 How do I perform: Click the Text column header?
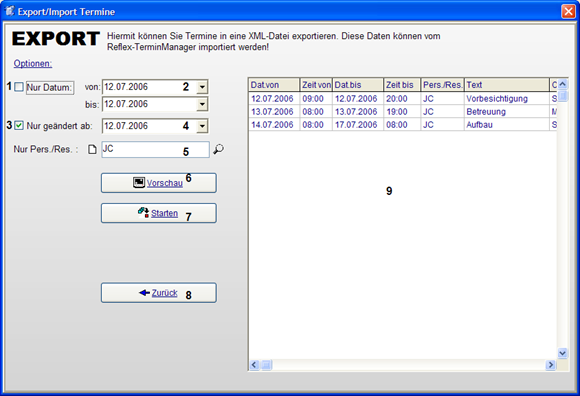click(x=507, y=85)
